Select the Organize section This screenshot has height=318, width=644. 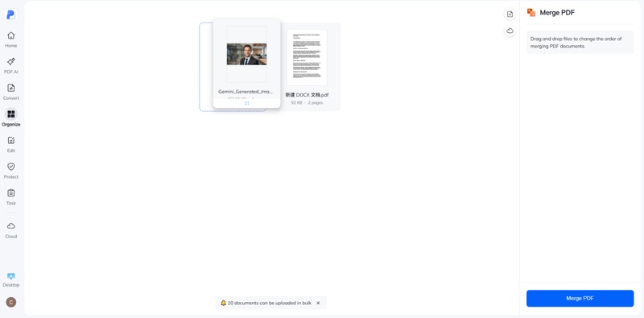point(11,118)
